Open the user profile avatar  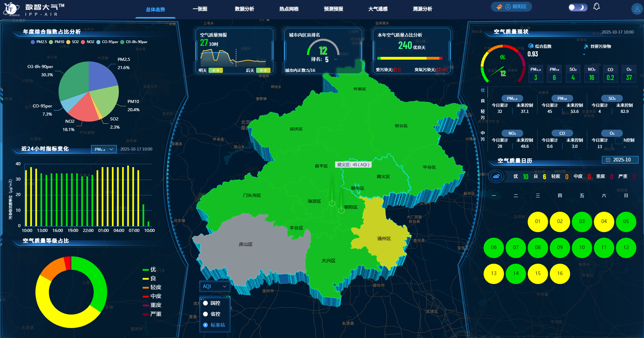click(x=636, y=9)
